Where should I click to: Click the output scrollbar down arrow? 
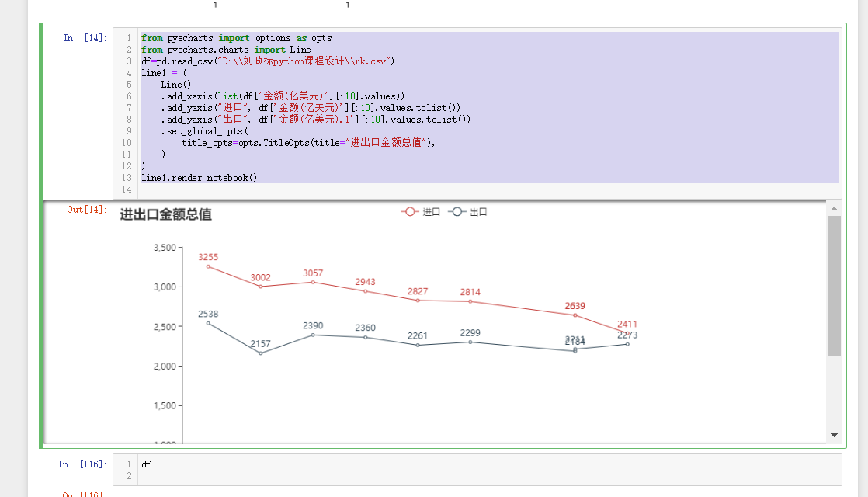pyautogui.click(x=835, y=435)
